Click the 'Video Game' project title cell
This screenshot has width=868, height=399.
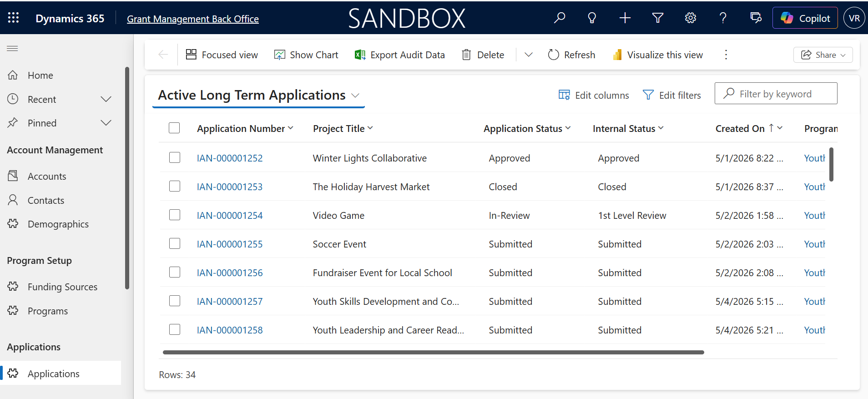[338, 215]
